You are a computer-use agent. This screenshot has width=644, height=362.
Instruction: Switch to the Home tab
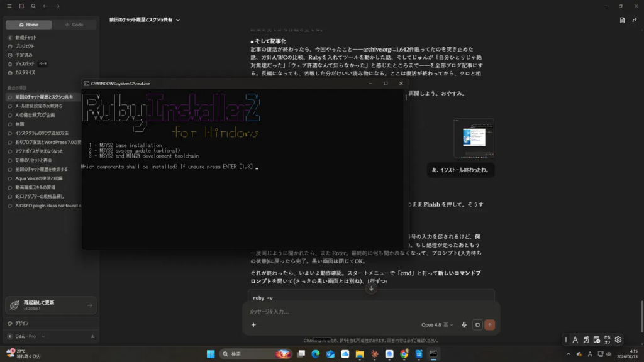pyautogui.click(x=29, y=25)
